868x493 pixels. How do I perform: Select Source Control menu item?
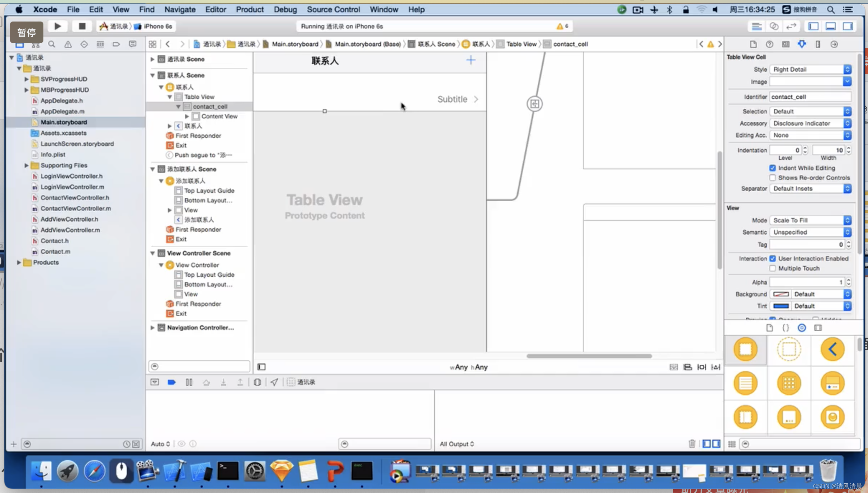[x=333, y=10]
